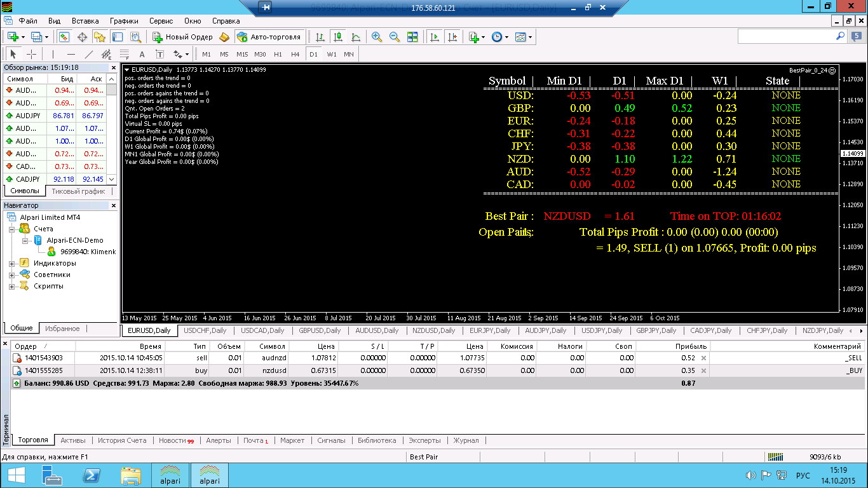Open File Explorer from the taskbar
Viewport: 868px width, 488px height.
[131, 476]
